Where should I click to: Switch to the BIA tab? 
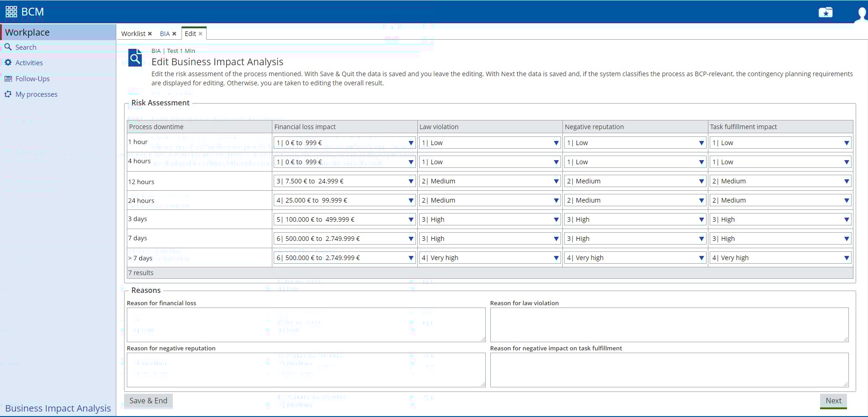[165, 34]
